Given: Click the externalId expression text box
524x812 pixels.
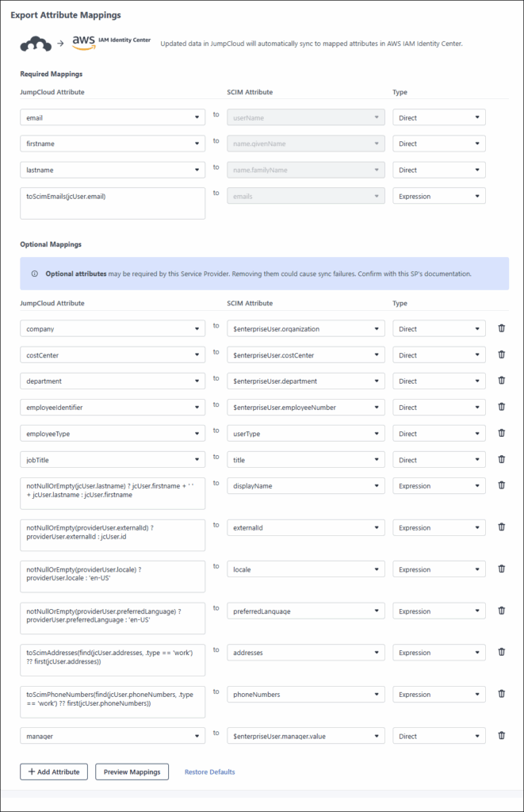Looking at the screenshot, I should (113, 534).
